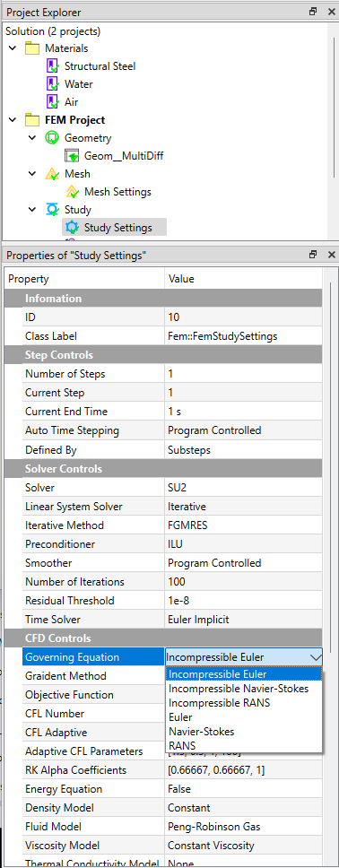Click the Mesh node icon
Viewport: 339px width, 868px height.
[x=51, y=174]
